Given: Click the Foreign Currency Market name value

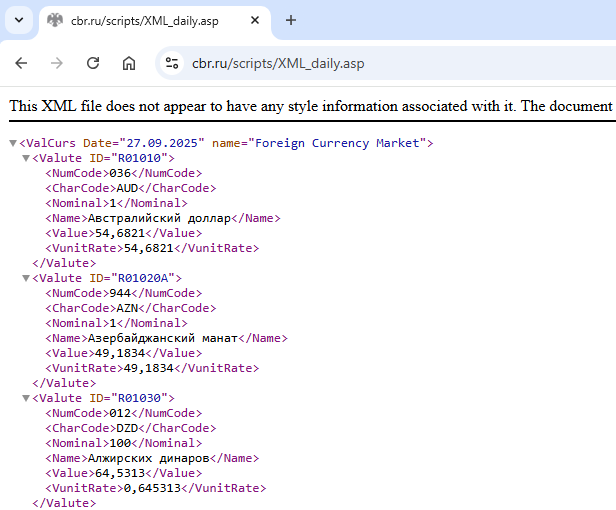Looking at the screenshot, I should [337, 143].
